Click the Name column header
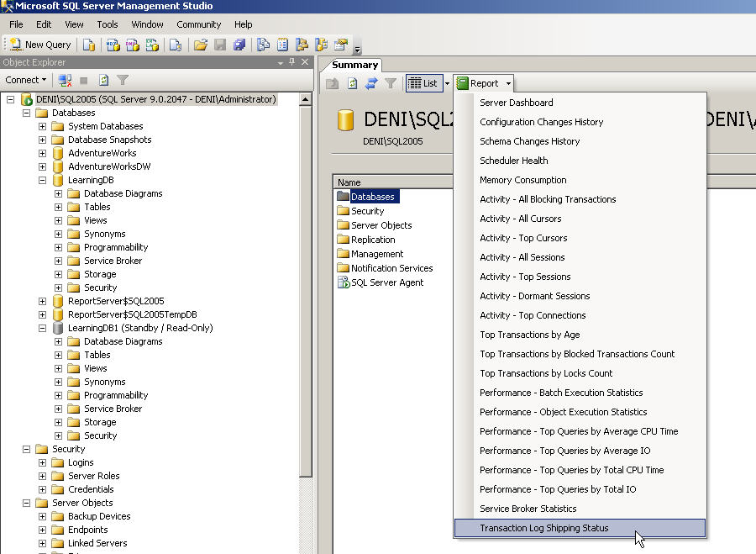 tap(393, 182)
